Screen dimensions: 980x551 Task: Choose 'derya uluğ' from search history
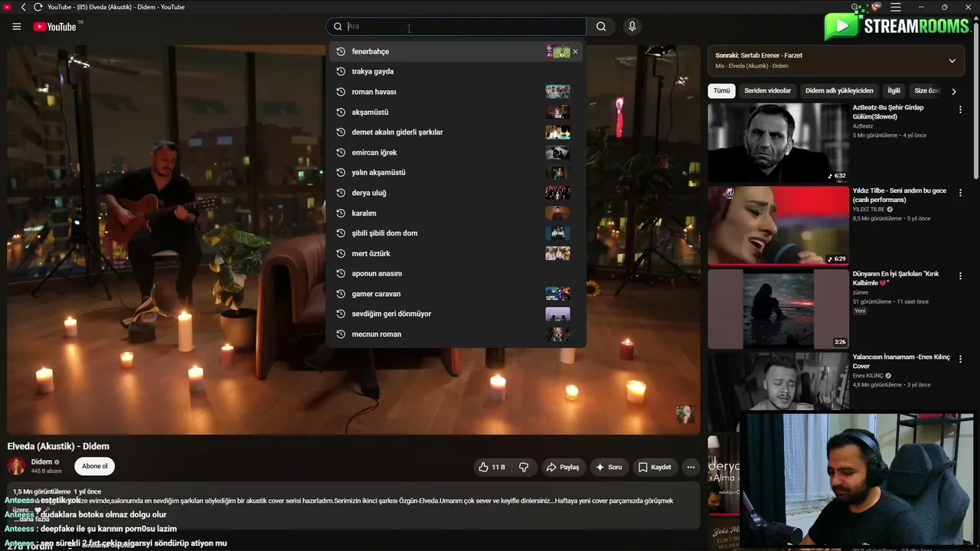click(x=456, y=193)
